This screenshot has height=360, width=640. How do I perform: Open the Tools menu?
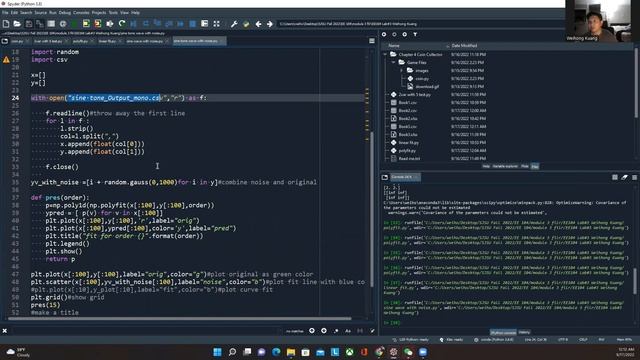pos(113,13)
